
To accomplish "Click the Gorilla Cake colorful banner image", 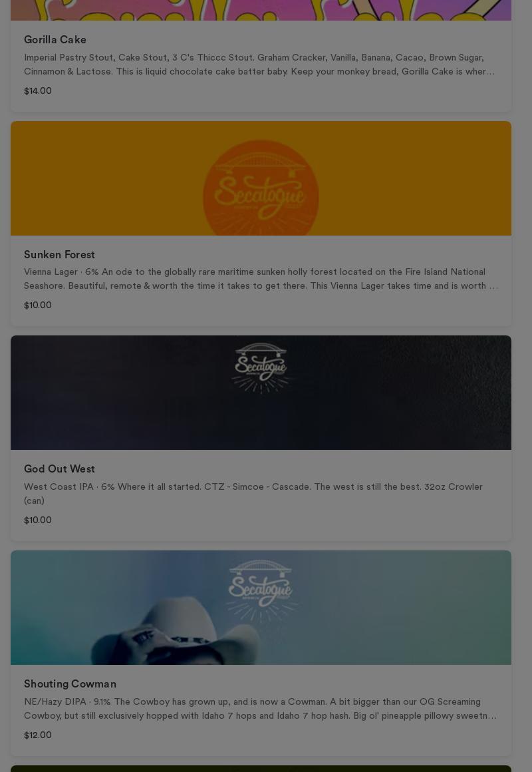I will 261,10.
